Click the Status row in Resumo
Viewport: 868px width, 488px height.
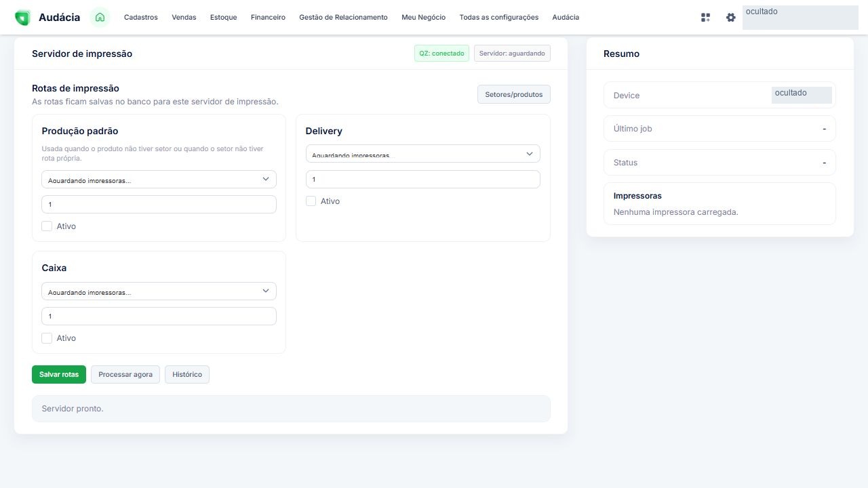[719, 163]
